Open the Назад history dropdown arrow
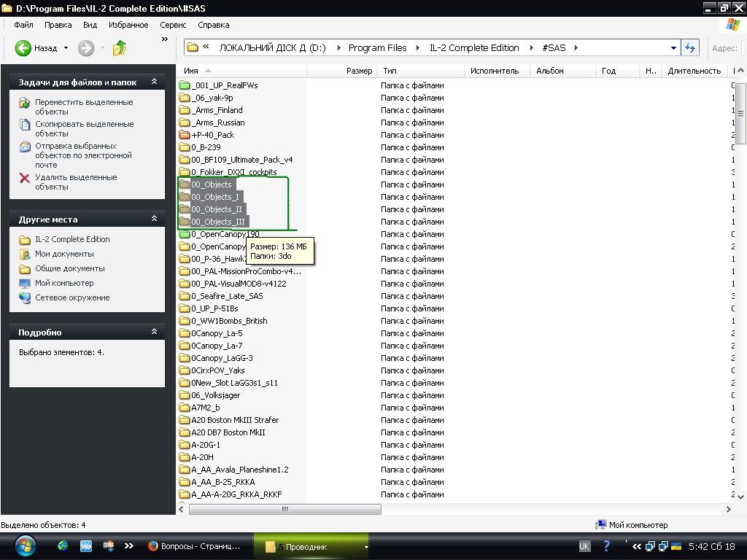 [66, 48]
